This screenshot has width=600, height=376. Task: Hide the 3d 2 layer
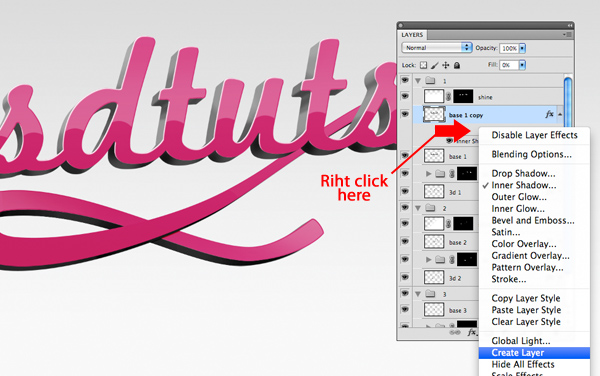pyautogui.click(x=405, y=277)
